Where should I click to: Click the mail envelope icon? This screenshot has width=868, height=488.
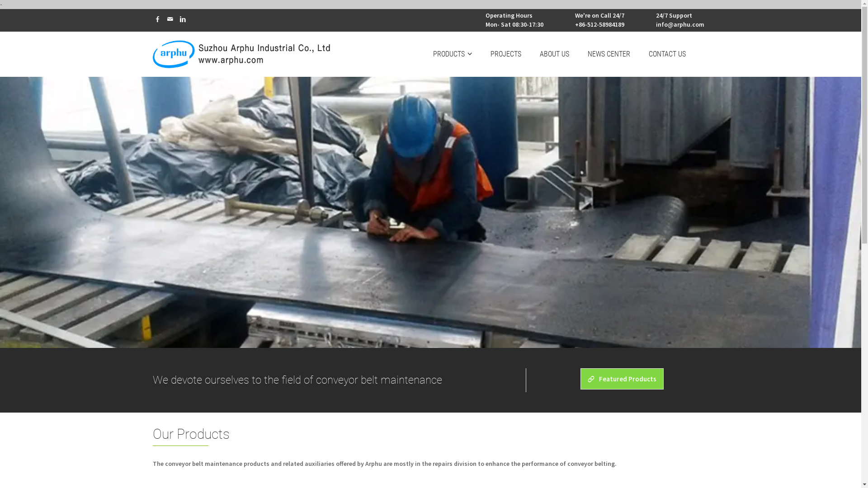point(170,19)
